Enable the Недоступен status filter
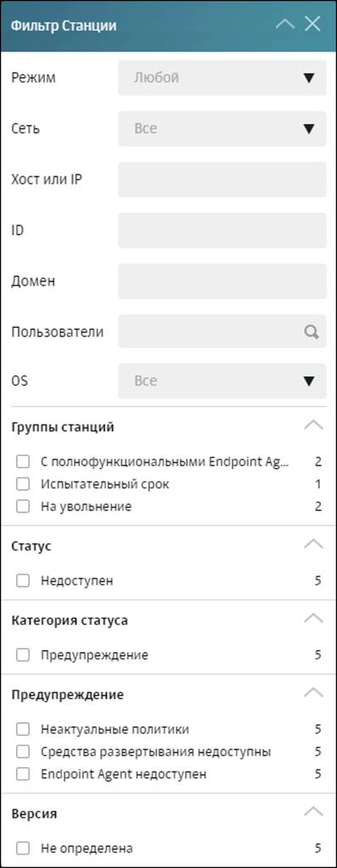Viewport: 337px width, 868px height. (23, 581)
